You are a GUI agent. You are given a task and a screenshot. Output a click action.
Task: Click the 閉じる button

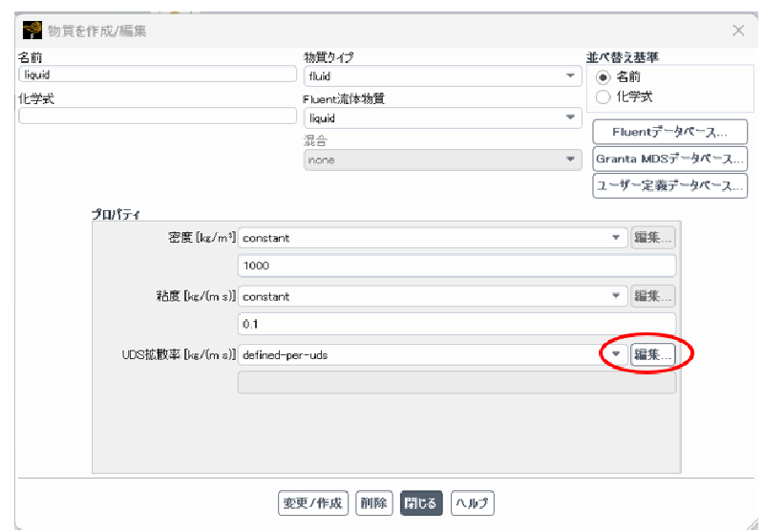tap(421, 502)
